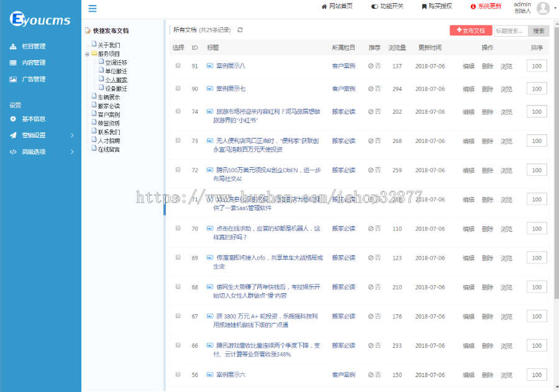Click the 基本信息 settings gear item

(34, 120)
